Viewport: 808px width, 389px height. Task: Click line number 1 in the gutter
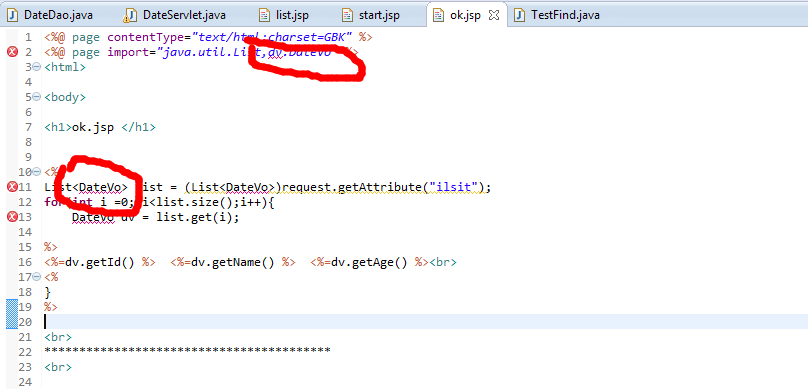coord(28,37)
